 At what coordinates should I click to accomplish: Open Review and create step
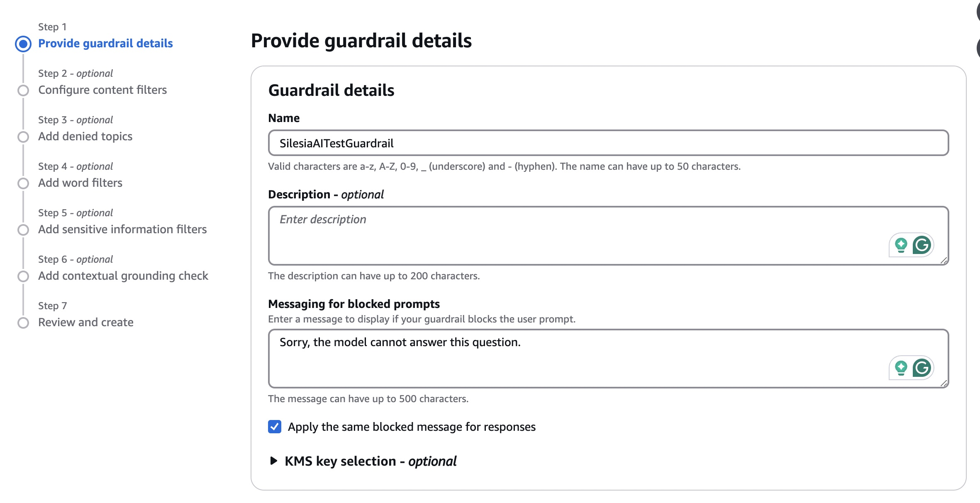pos(86,322)
